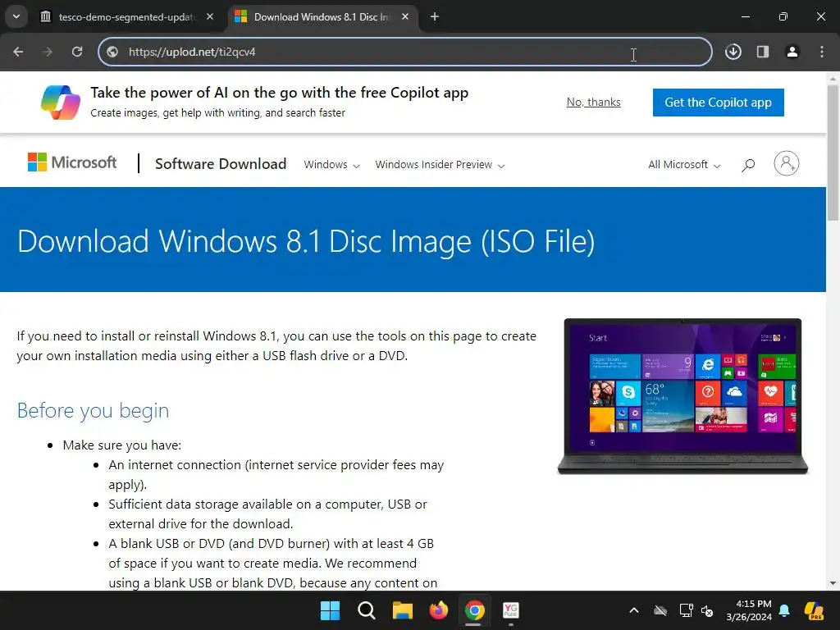
Task: Open the Chrome downloads icon
Action: coord(733,52)
